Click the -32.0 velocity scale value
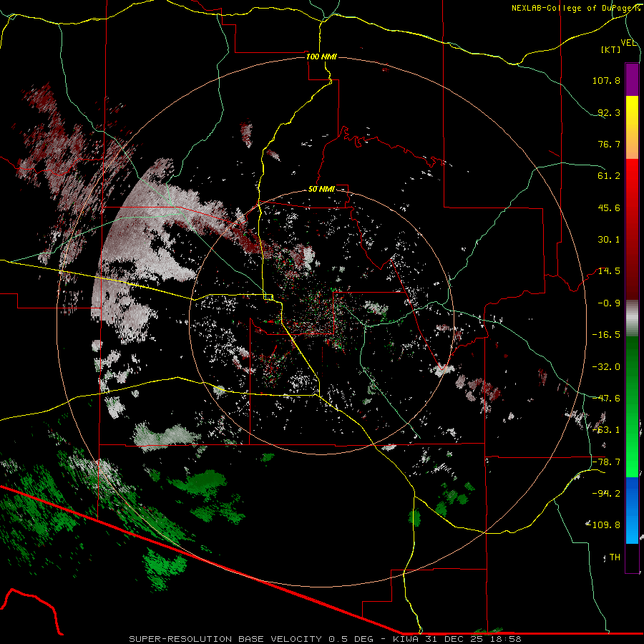Image resolution: width=644 pixels, height=644 pixels. point(606,367)
